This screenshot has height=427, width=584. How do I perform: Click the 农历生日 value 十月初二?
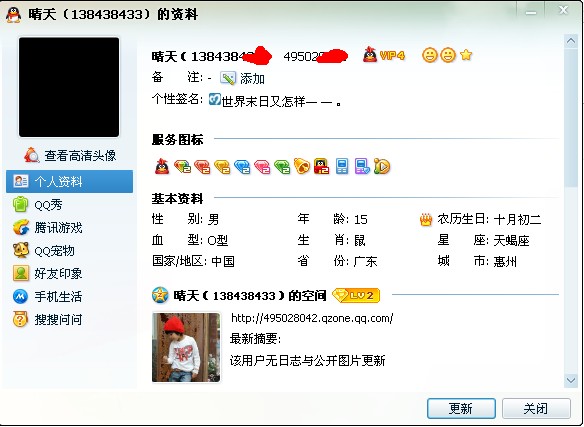(517, 219)
